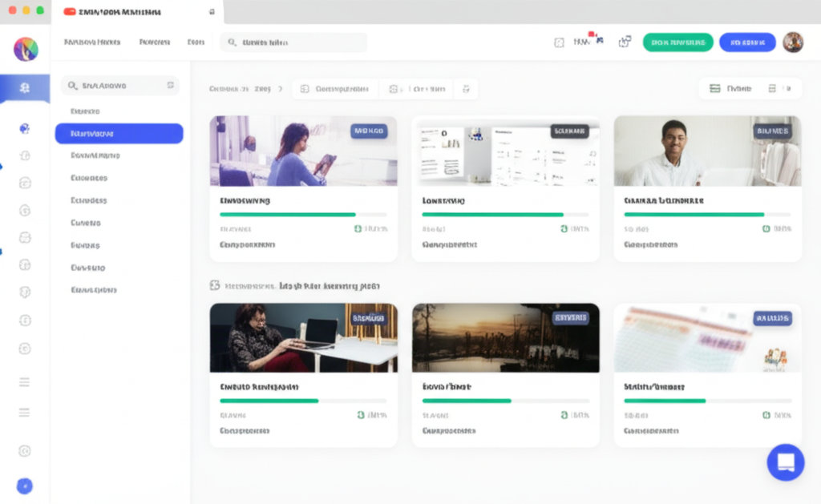Click the globe icon in left rail

[x=25, y=128]
